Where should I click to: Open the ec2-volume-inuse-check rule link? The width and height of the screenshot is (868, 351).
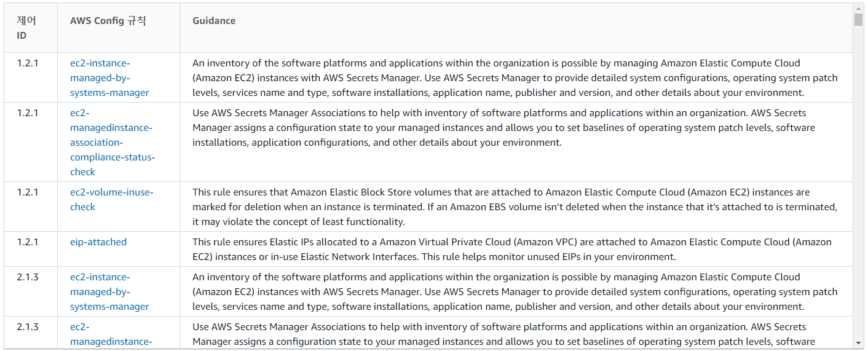click(x=112, y=200)
